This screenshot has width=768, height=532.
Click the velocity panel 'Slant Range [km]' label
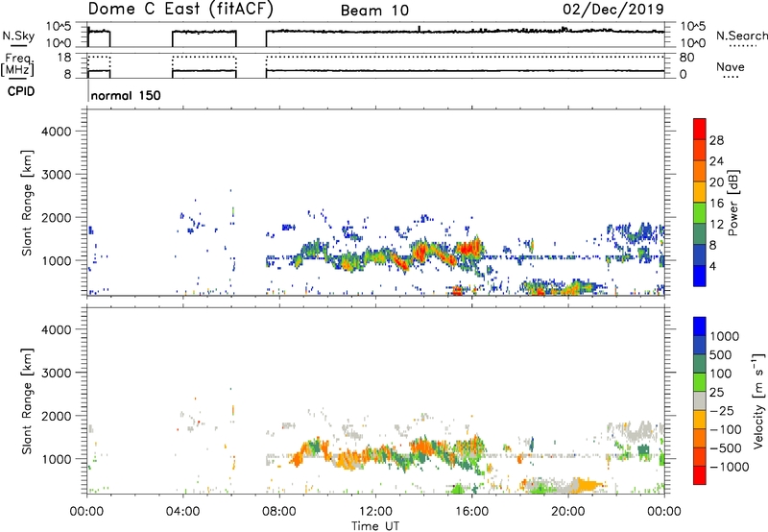(27, 400)
